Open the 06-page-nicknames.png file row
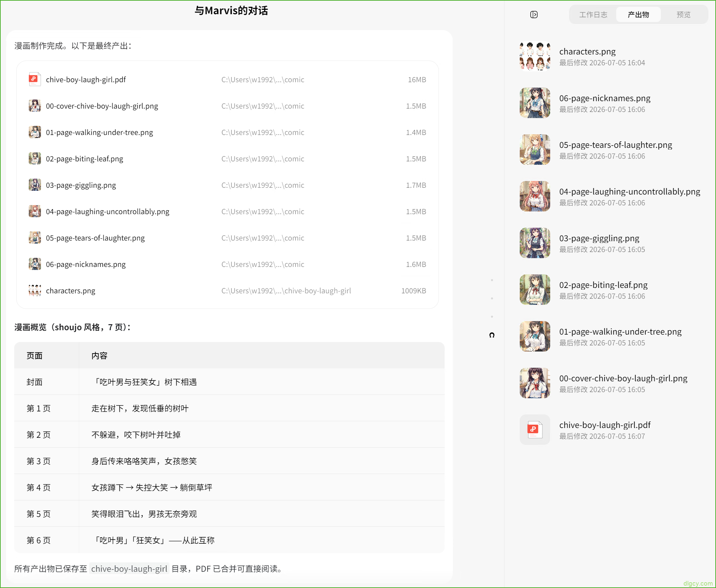 (227, 264)
